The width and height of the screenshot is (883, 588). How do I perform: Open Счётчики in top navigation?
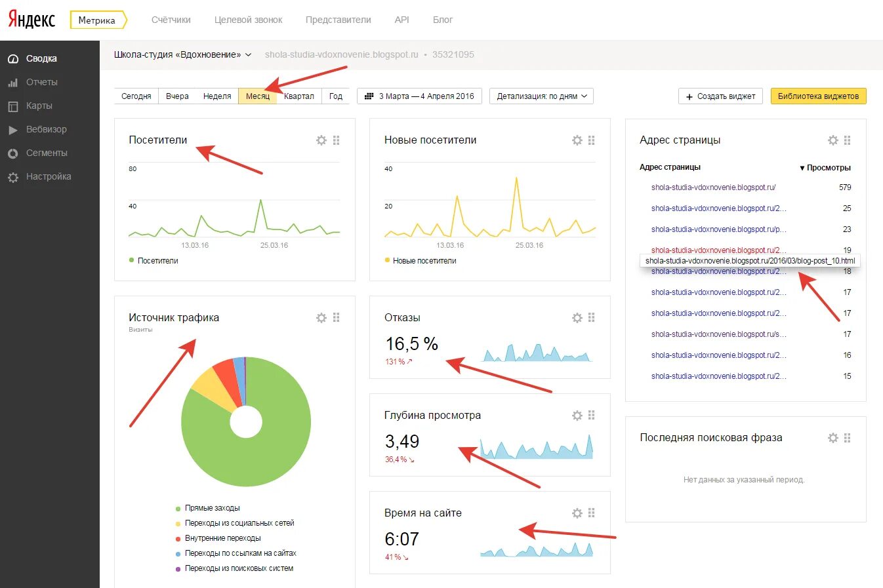click(x=171, y=20)
